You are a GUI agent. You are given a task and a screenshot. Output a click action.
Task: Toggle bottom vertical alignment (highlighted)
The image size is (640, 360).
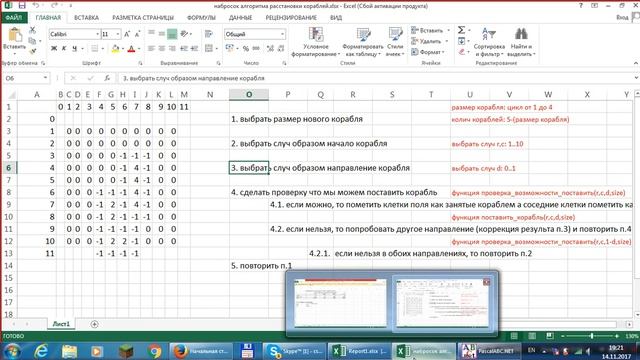172,34
